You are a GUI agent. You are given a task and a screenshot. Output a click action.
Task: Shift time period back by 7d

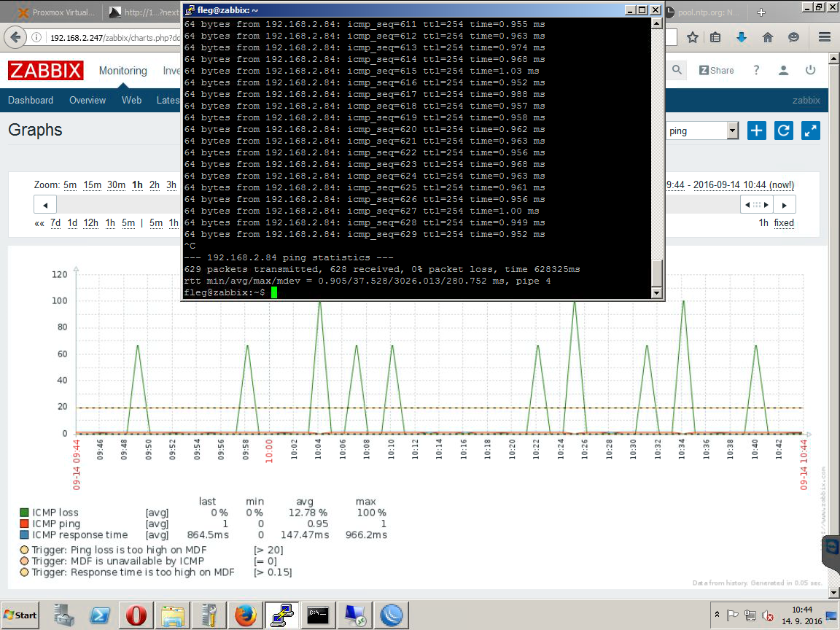point(55,223)
